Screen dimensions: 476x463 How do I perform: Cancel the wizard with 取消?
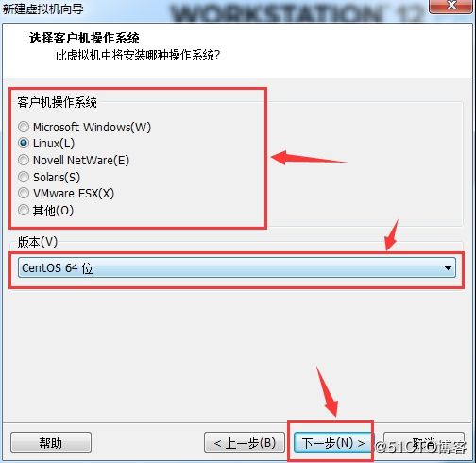[424, 443]
